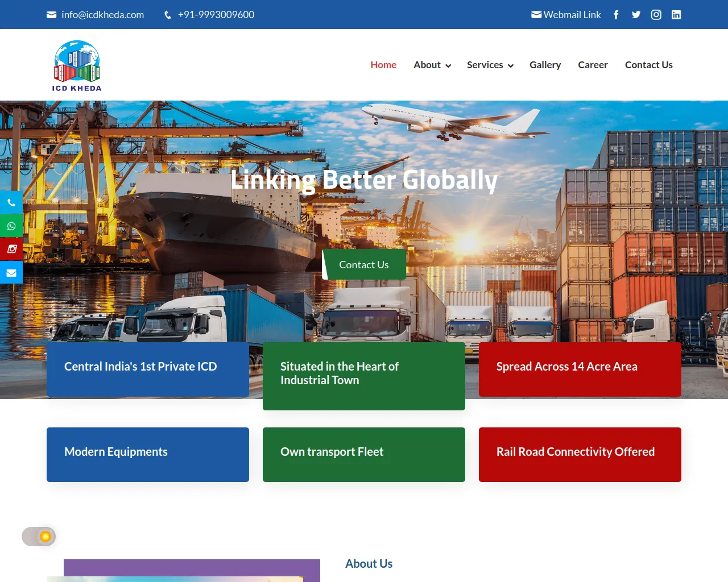Select the Rail Road Connectivity Offered card

pyautogui.click(x=580, y=455)
